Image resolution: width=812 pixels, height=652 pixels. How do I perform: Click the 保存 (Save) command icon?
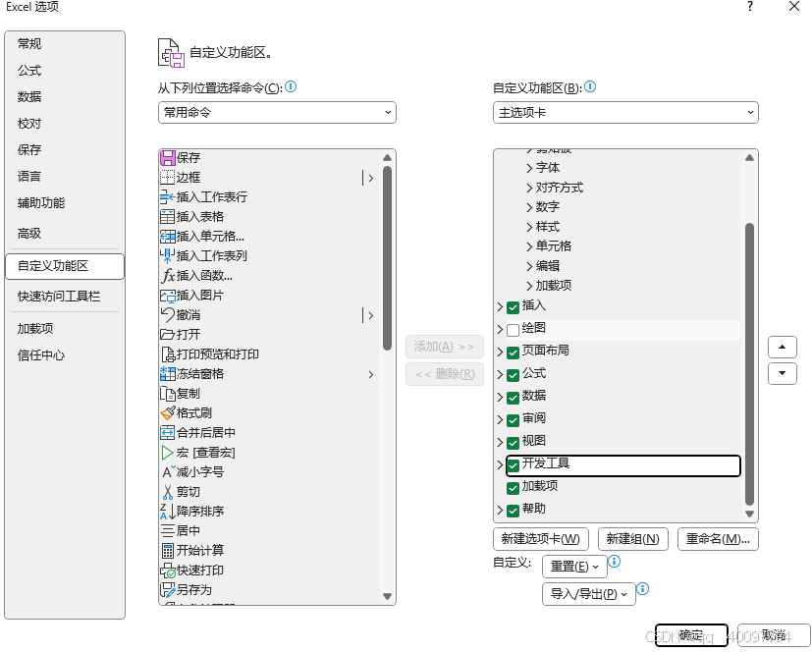(x=167, y=157)
